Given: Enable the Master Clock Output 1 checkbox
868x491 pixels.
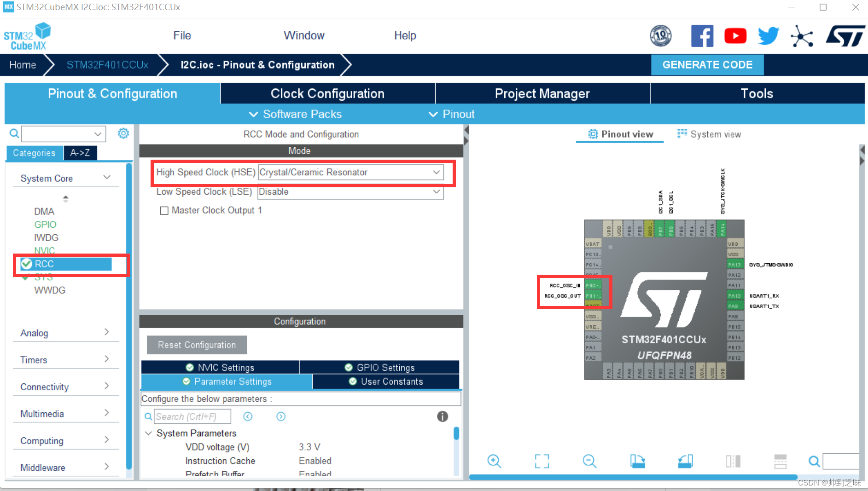Looking at the screenshot, I should [164, 210].
